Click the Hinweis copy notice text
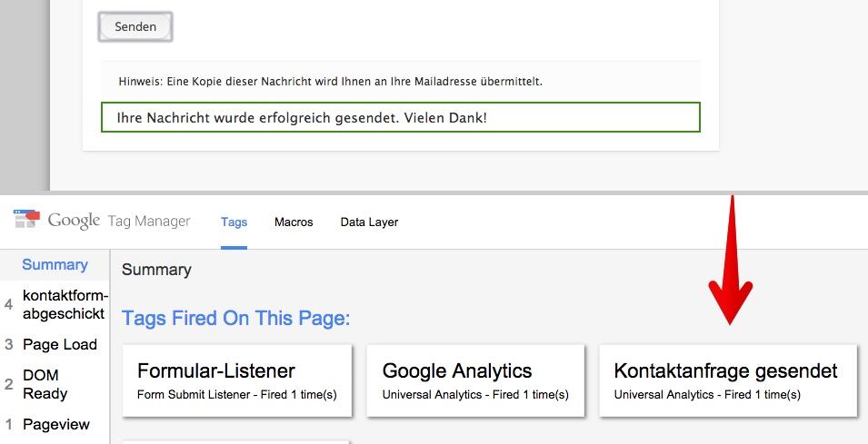 [x=331, y=82]
